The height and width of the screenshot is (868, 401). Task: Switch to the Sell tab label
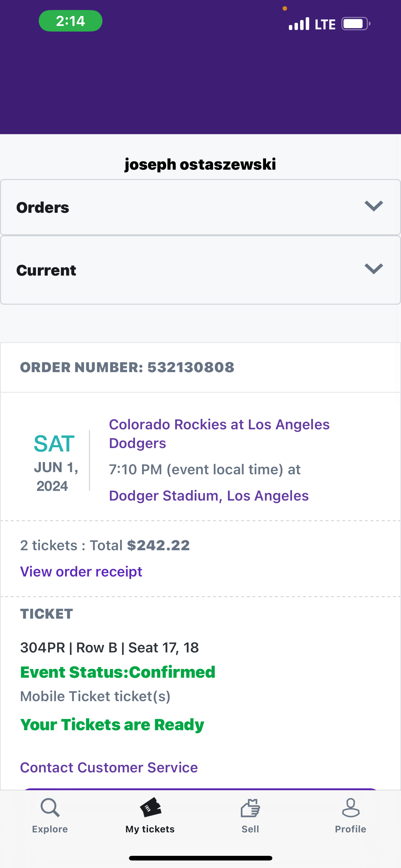point(250,829)
